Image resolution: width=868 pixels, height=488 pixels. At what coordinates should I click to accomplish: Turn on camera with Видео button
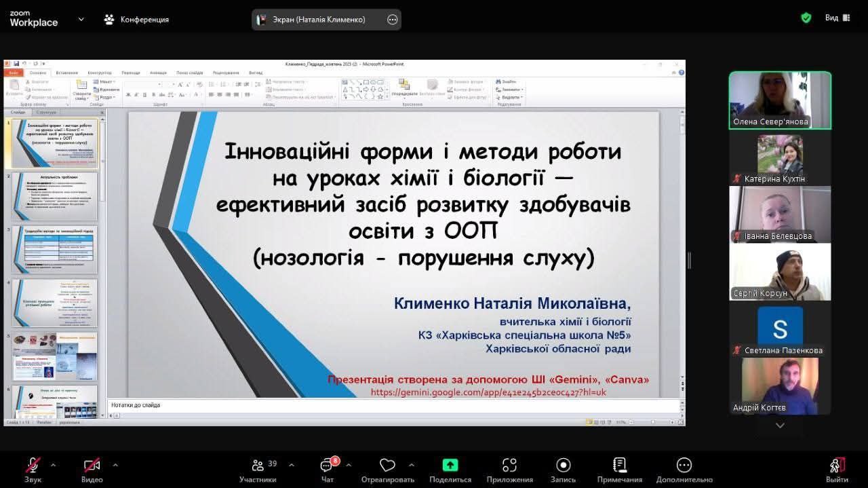tap(92, 466)
